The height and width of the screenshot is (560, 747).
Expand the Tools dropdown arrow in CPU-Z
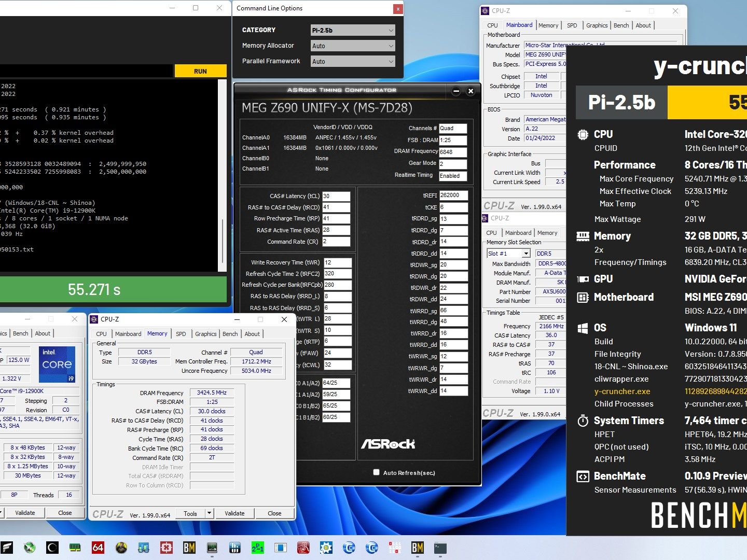tap(209, 513)
